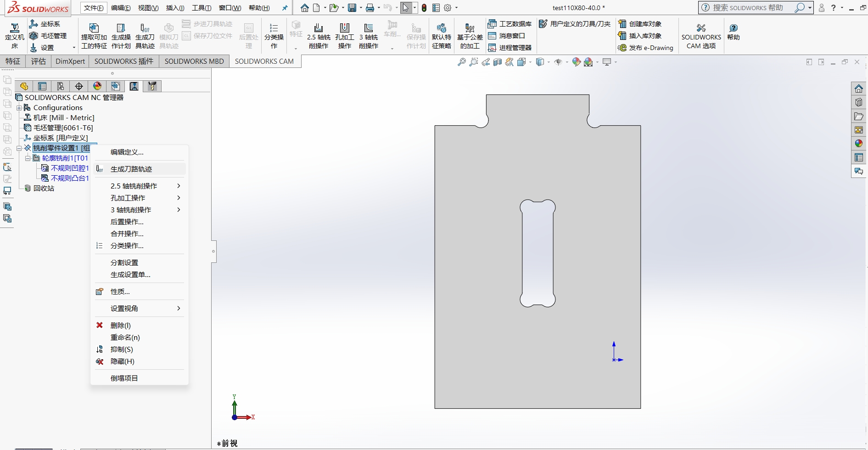868x450 pixels.
Task: Open the 进程管理器 process manager
Action: [x=510, y=48]
